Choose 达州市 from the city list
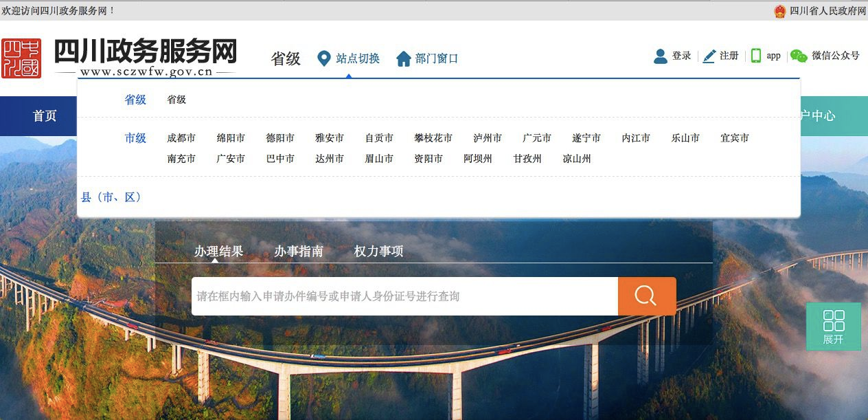This screenshot has width=868, height=420. pyautogui.click(x=330, y=159)
